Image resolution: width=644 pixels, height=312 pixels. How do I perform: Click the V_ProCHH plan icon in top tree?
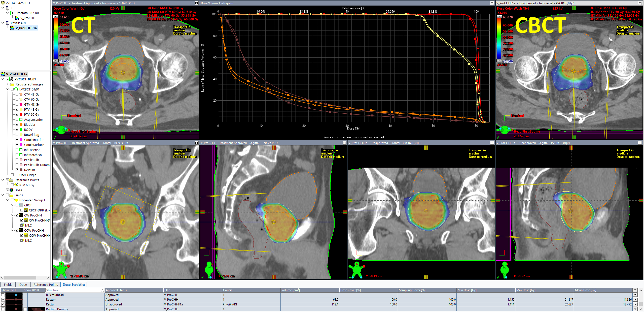click(x=17, y=18)
